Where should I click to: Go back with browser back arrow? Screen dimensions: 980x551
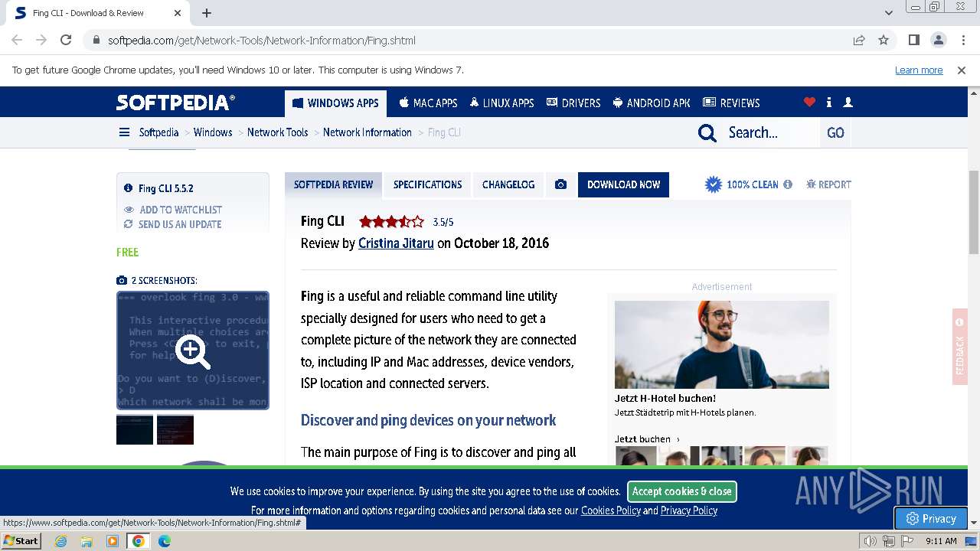[x=17, y=40]
